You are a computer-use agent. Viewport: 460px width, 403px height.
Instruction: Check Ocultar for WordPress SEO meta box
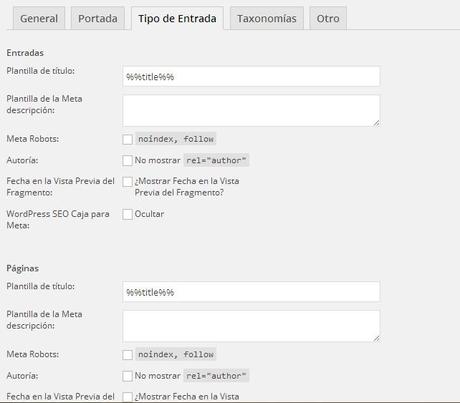(x=127, y=214)
